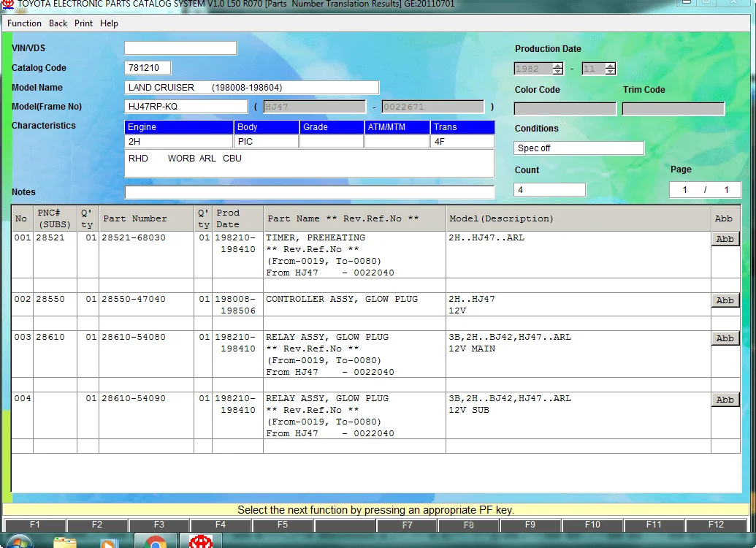Click the F8 function key button
Image resolution: width=756 pixels, height=548 pixels.
(x=469, y=525)
